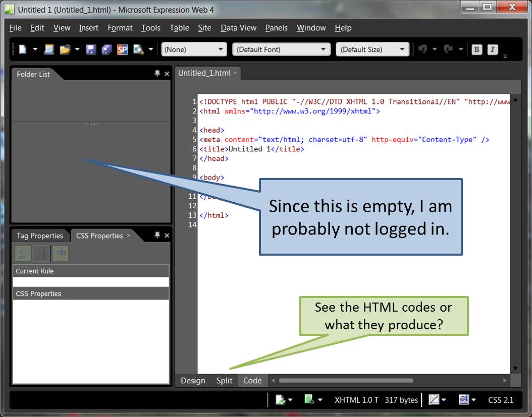Click the vertical scroll up arrow
Screen dimensions: 532x417
[x=515, y=100]
